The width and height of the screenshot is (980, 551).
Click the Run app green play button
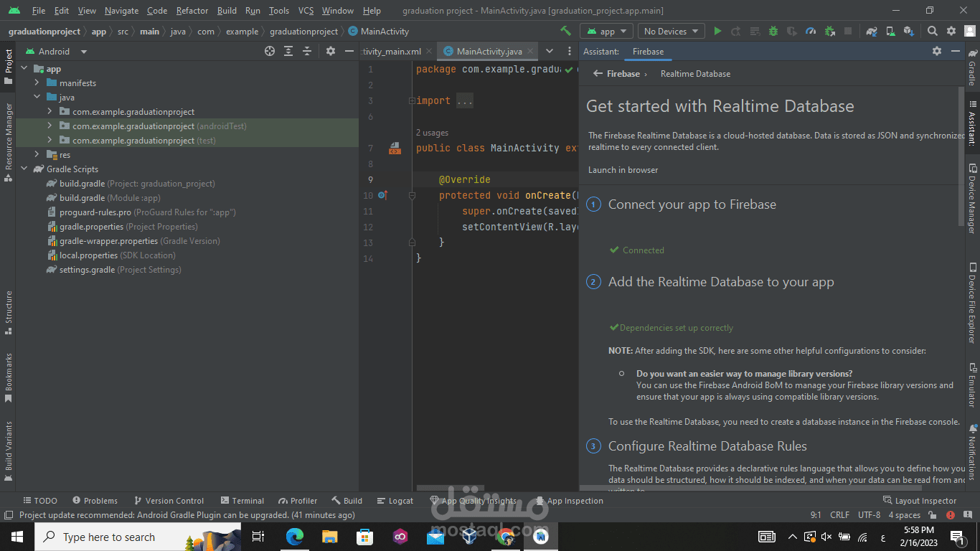(x=717, y=32)
